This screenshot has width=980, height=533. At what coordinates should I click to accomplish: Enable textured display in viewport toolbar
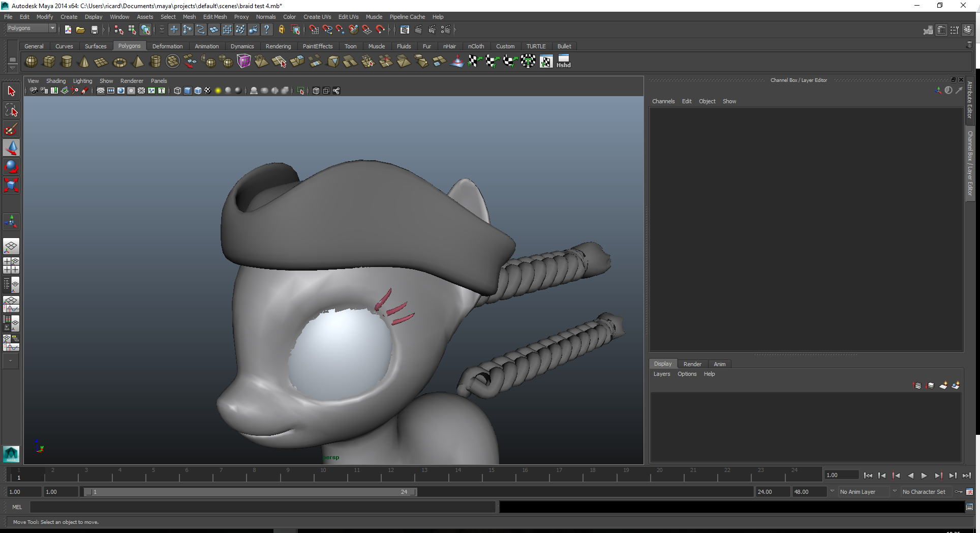(208, 91)
